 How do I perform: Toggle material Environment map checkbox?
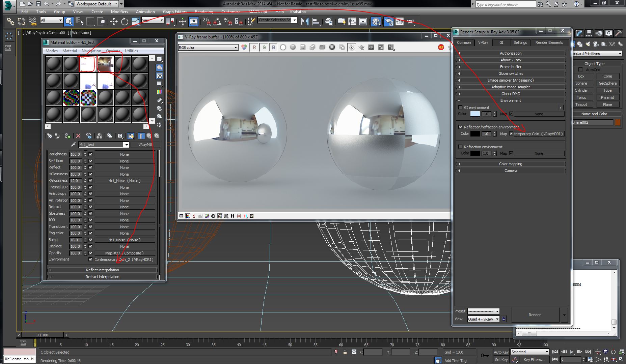tap(90, 260)
